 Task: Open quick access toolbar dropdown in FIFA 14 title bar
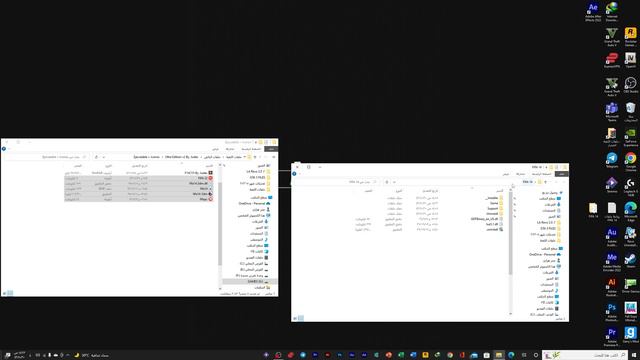tap(546, 167)
